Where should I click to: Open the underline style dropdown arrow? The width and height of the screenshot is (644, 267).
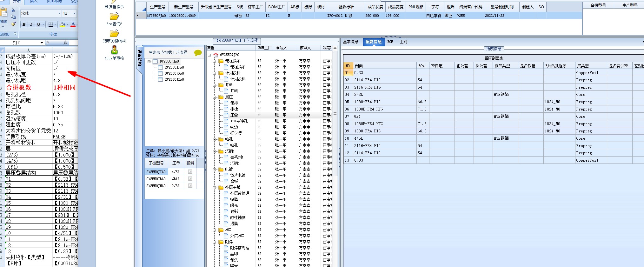coord(43,24)
